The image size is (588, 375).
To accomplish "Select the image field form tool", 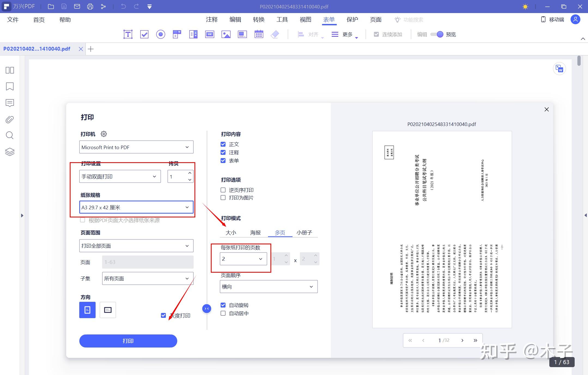I will click(x=226, y=34).
